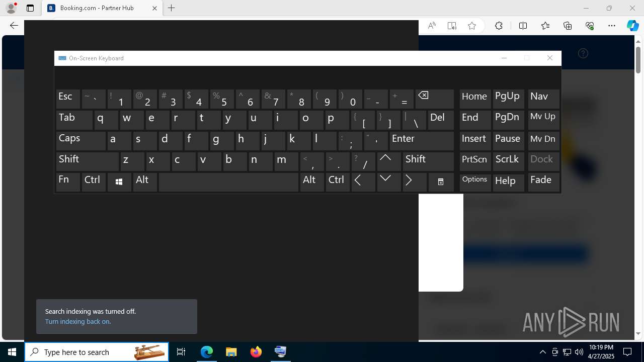The height and width of the screenshot is (362, 644).
Task: Hit the Right arrow key on keyboard
Action: (x=415, y=182)
